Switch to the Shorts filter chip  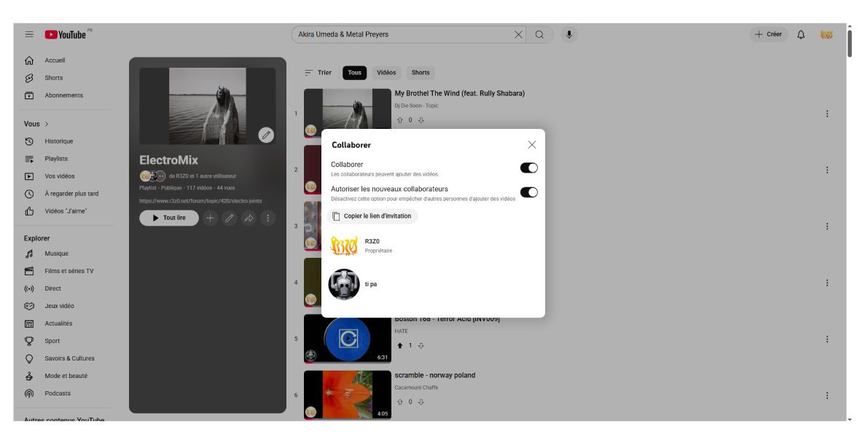(x=421, y=73)
